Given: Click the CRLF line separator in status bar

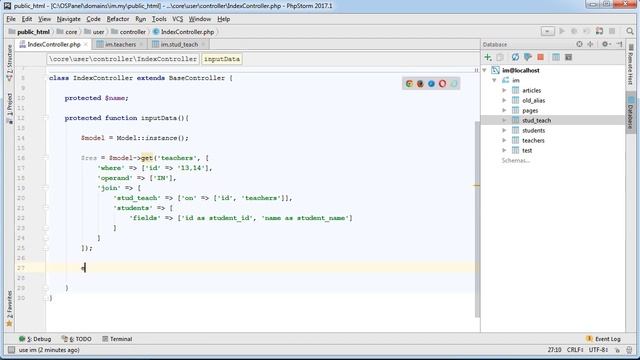Looking at the screenshot, I should tap(575, 350).
